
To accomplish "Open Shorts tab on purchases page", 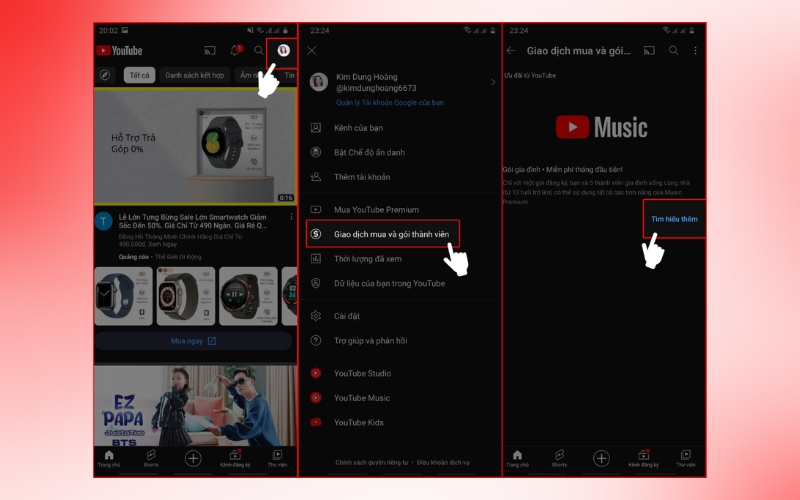I will 559,459.
